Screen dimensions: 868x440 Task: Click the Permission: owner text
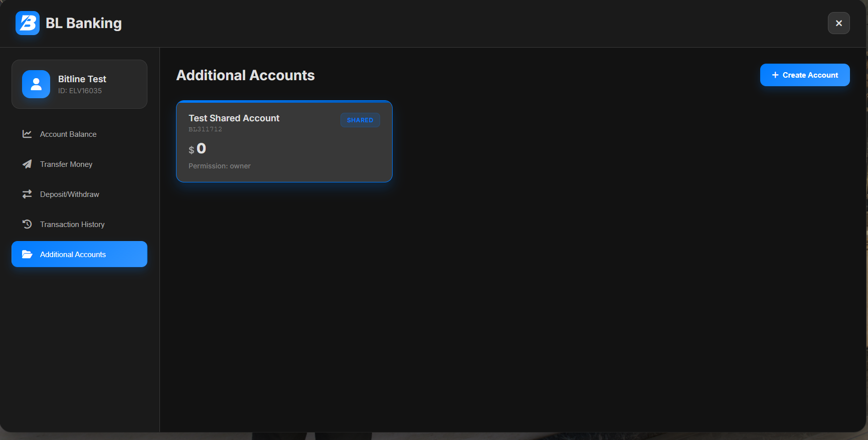click(220, 166)
